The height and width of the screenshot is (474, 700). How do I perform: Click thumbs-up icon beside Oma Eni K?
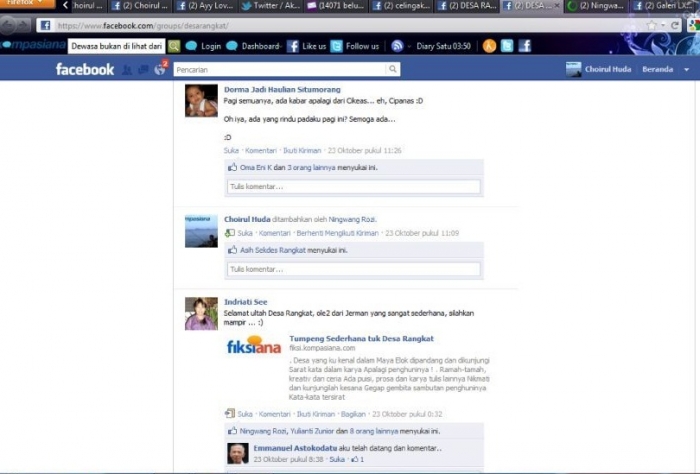click(232, 167)
